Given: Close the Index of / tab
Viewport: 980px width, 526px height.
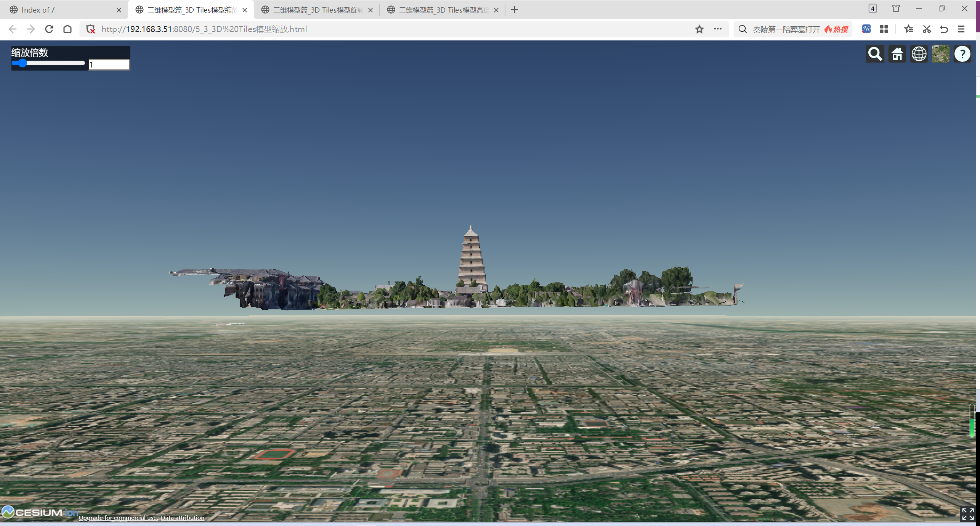Looking at the screenshot, I should pos(119,10).
